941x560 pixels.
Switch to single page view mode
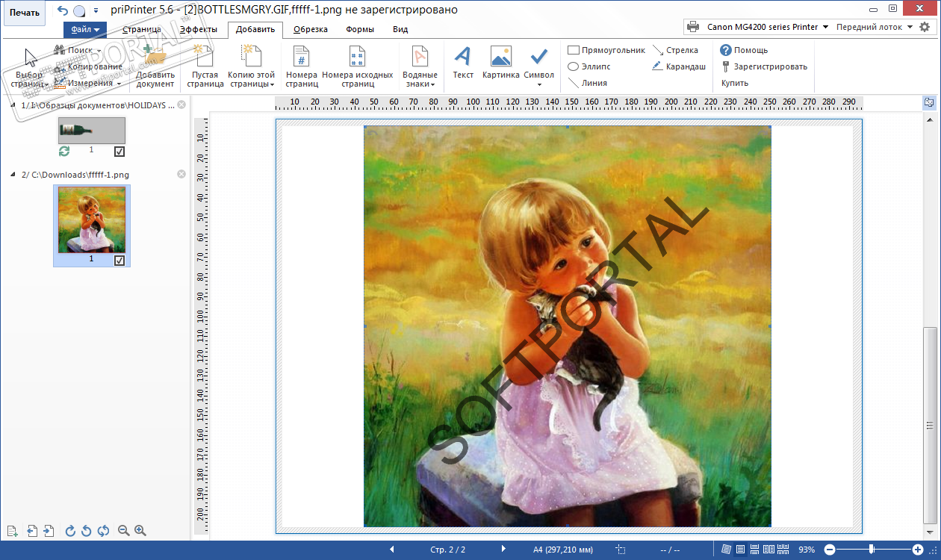pos(741,550)
